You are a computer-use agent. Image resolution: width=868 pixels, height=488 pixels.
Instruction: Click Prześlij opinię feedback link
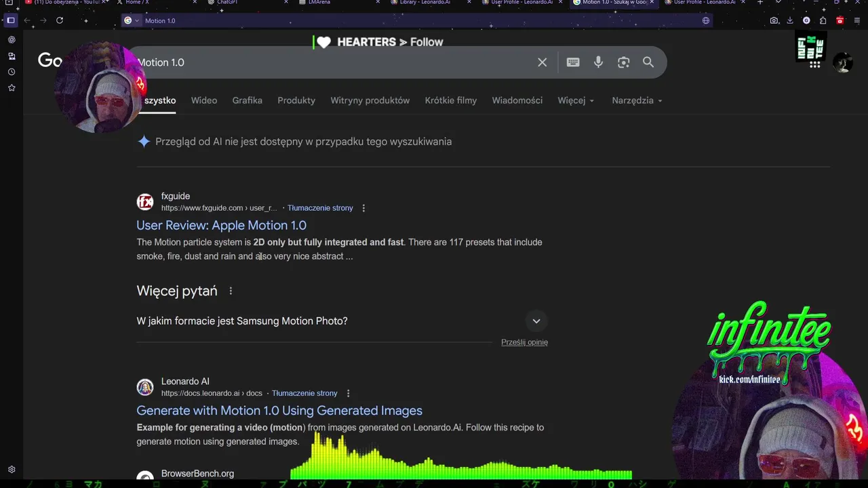[x=524, y=342]
